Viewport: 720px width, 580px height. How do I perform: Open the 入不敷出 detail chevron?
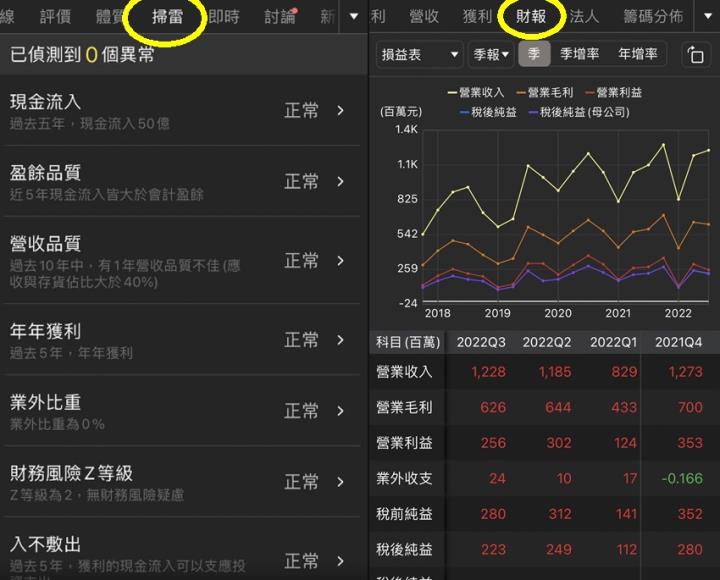[x=340, y=561]
